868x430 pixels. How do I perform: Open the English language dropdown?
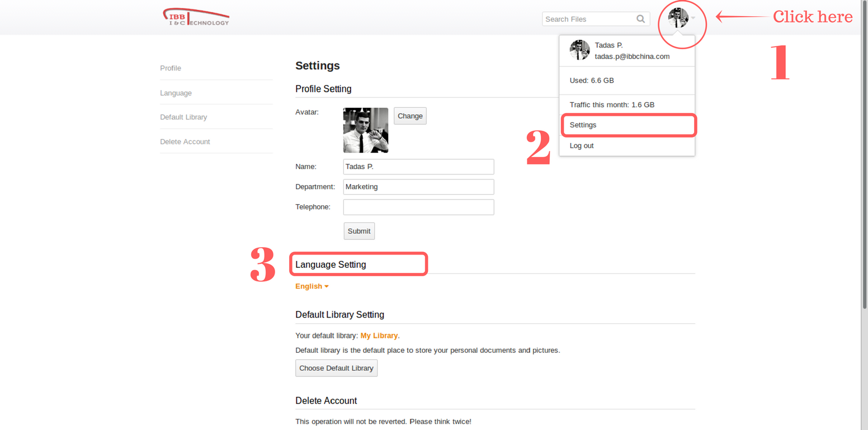tap(312, 286)
